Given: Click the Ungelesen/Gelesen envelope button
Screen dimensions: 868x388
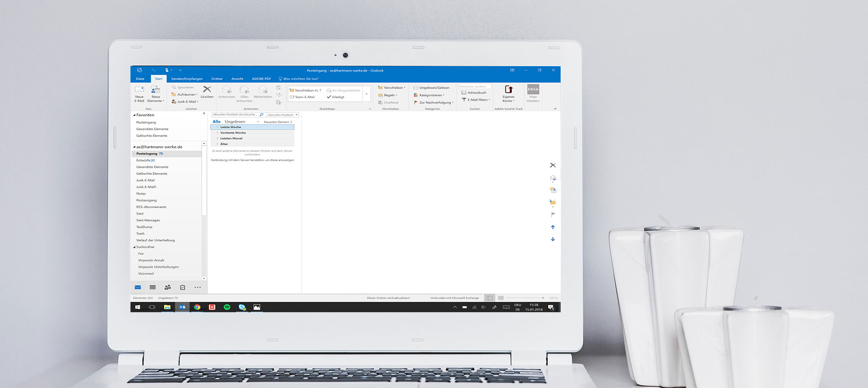Looking at the screenshot, I should tap(431, 88).
